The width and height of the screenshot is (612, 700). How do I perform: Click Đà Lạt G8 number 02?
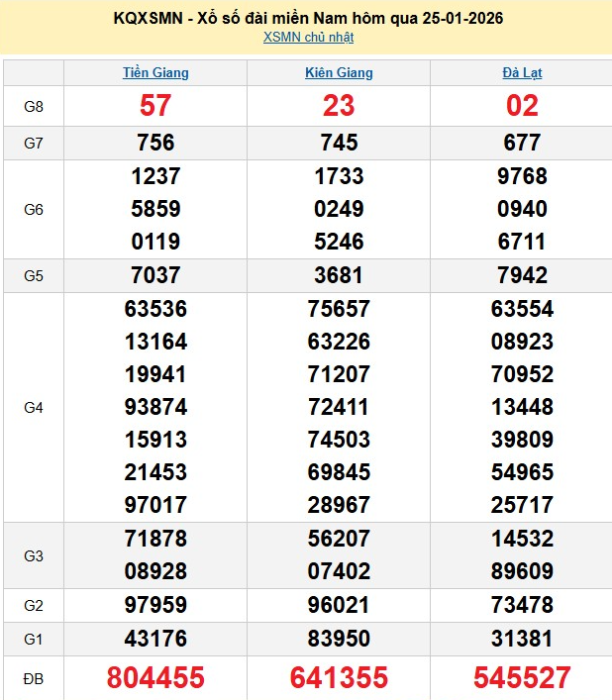tap(521, 106)
